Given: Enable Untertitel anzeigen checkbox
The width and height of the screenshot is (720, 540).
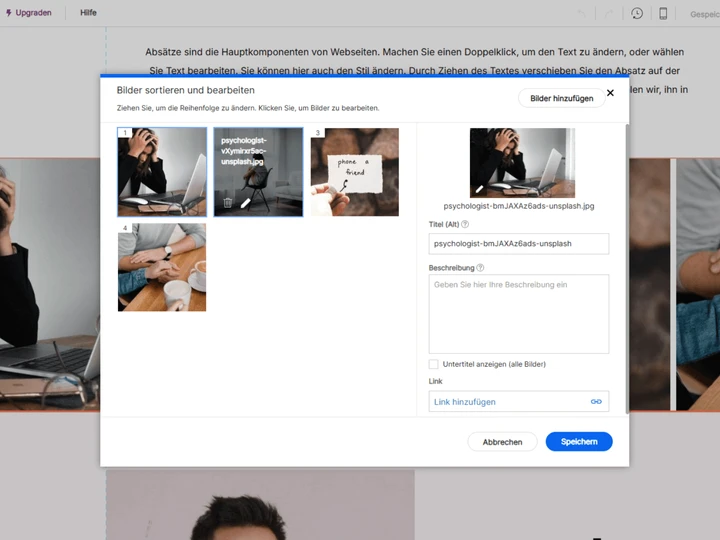Looking at the screenshot, I should pyautogui.click(x=433, y=364).
